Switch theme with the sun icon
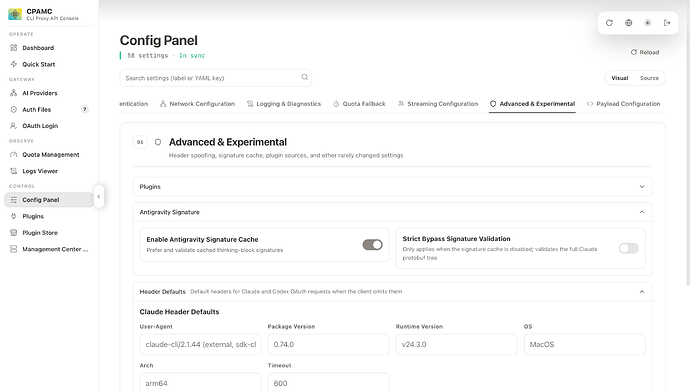This screenshot has width=690, height=392. click(648, 23)
